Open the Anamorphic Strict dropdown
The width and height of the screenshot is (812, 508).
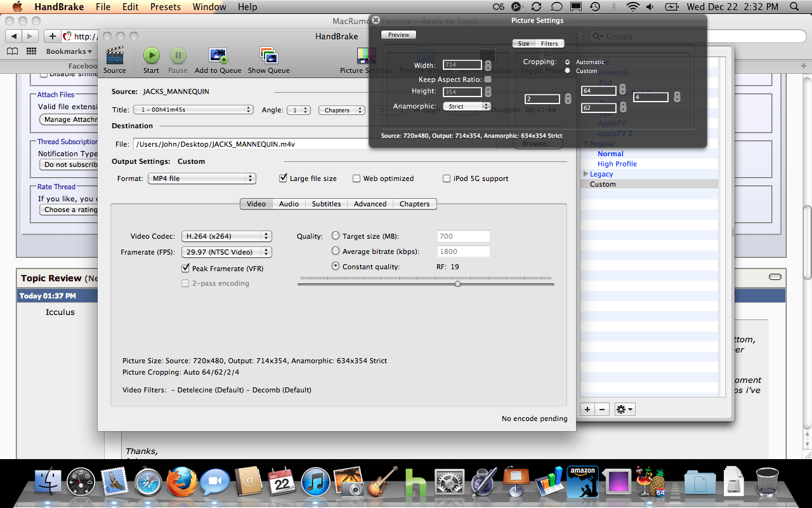(x=467, y=107)
